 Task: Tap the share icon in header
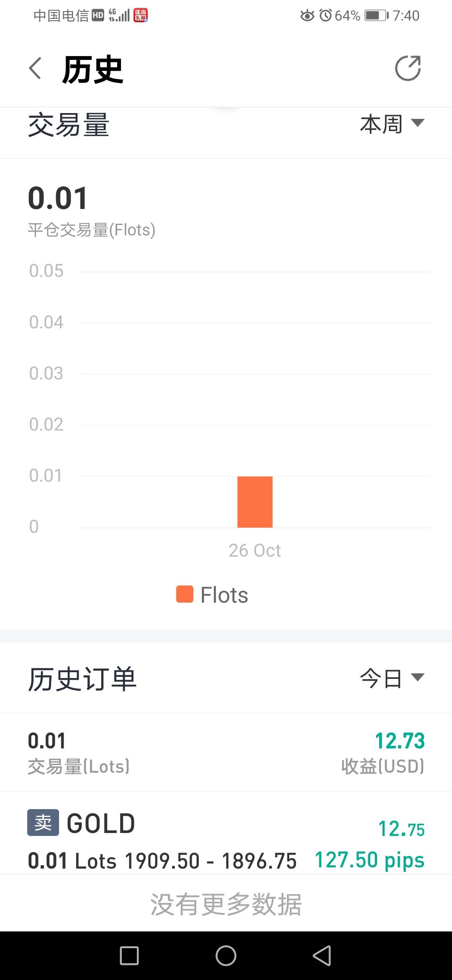pos(408,68)
